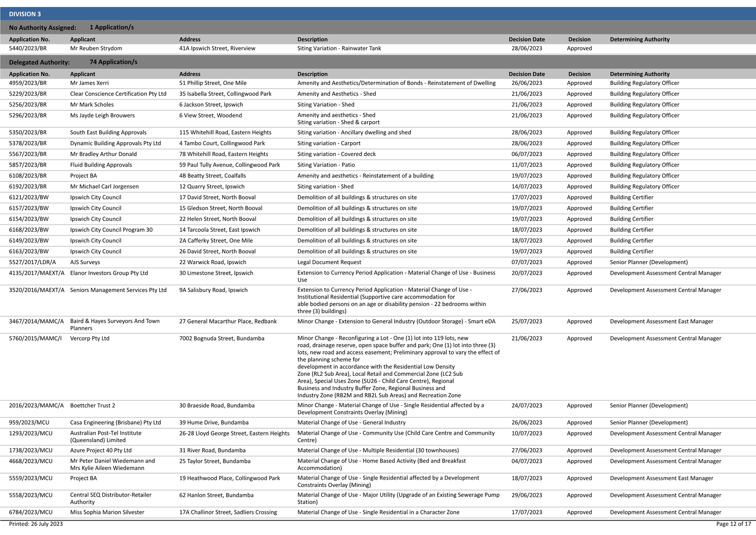Select applicant Vercorp Pty Ltd
Viewport: 756px width, 535px height.
coord(90,338)
